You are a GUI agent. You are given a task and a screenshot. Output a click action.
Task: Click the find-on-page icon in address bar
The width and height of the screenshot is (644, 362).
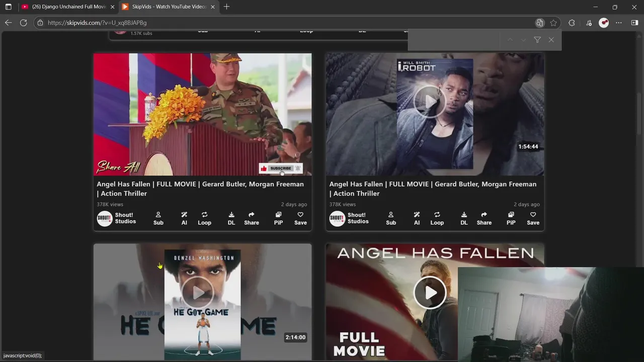(x=539, y=23)
